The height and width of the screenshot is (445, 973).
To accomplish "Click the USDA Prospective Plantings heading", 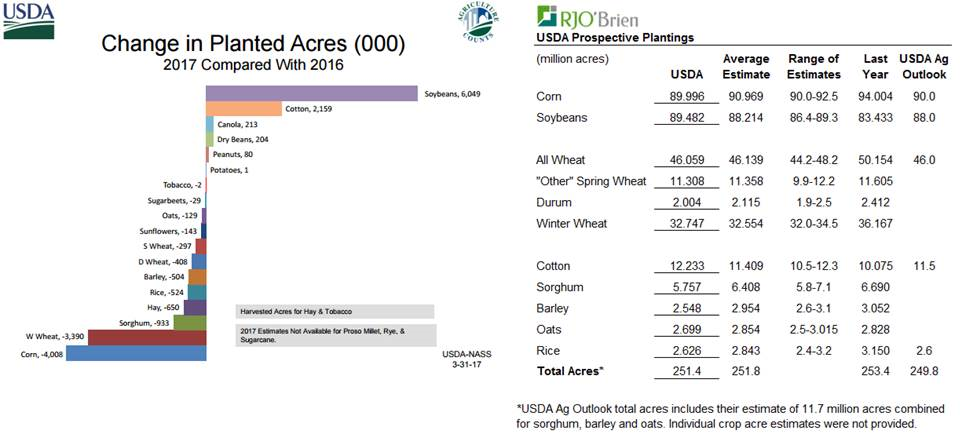I will [x=615, y=37].
